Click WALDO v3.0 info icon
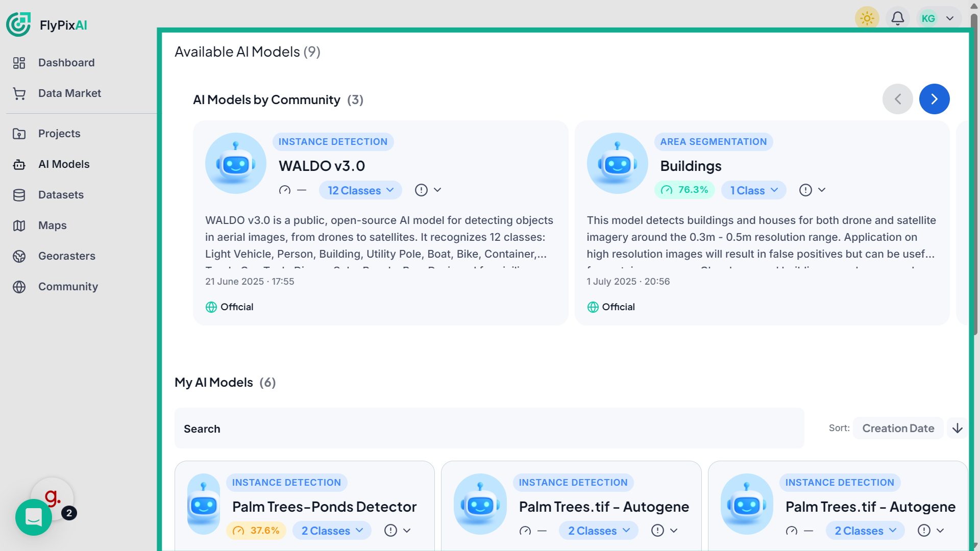Viewport: 980px width, 551px height. [421, 190]
